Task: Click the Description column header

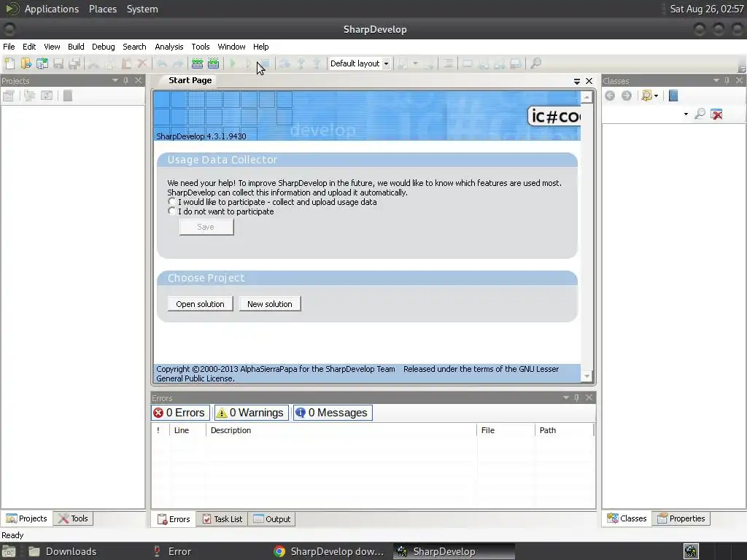Action: coord(341,430)
